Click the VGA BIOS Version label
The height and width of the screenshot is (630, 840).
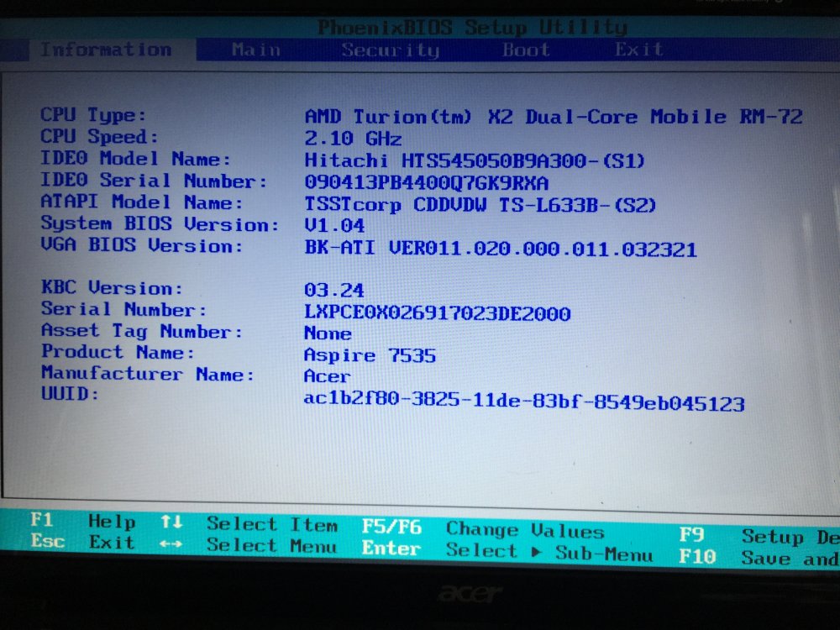pos(141,245)
